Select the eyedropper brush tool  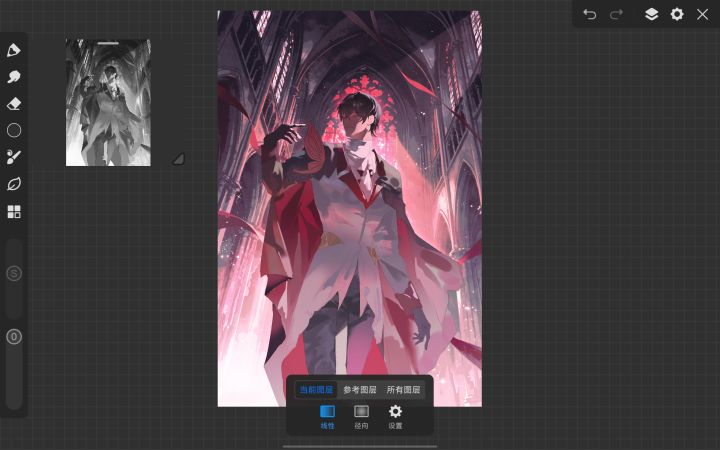click(x=14, y=157)
